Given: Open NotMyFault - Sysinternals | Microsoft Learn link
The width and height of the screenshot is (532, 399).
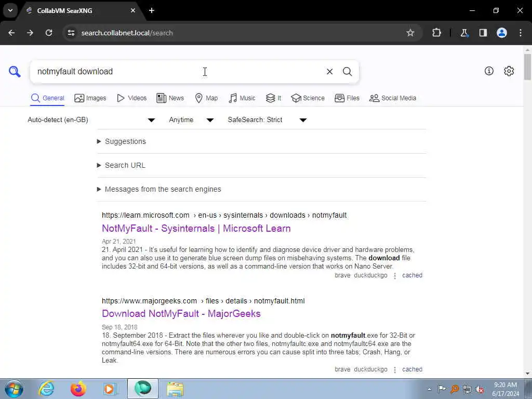Looking at the screenshot, I should click(x=196, y=229).
